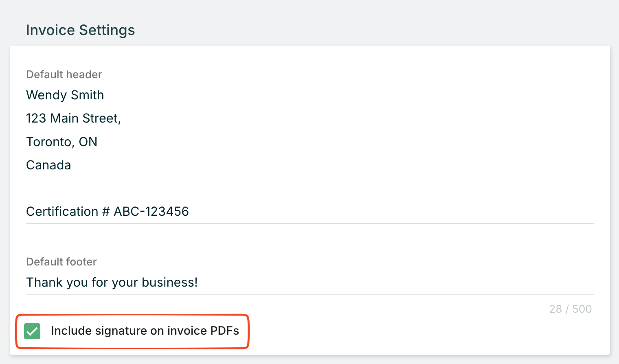619x364 pixels.
Task: Click the word "Street," in the address
Action: 101,118
